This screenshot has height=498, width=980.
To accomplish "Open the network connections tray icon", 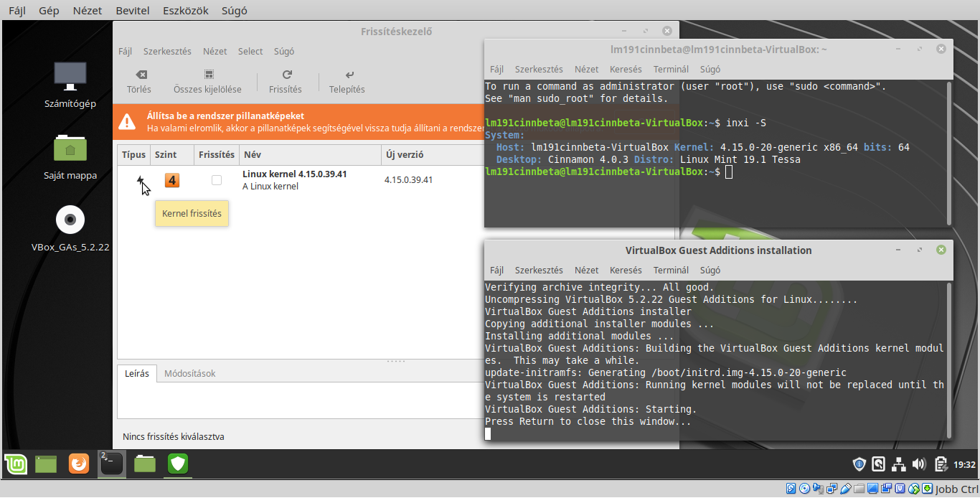I will (898, 465).
